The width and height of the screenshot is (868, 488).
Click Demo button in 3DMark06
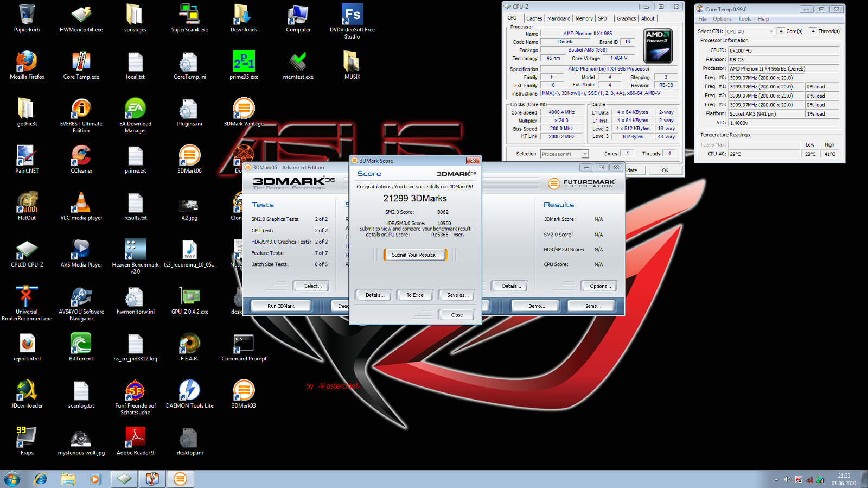[x=536, y=306]
